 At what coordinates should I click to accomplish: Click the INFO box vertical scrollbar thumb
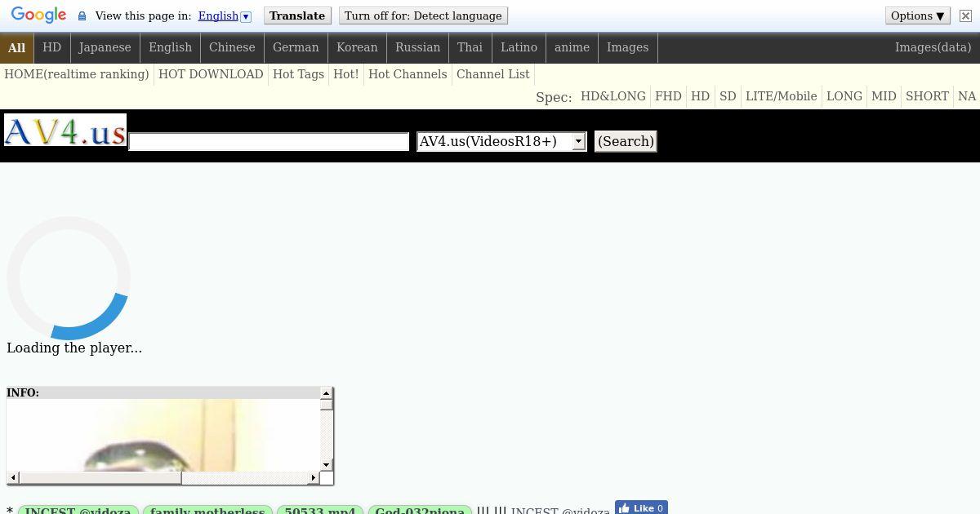pyautogui.click(x=326, y=405)
